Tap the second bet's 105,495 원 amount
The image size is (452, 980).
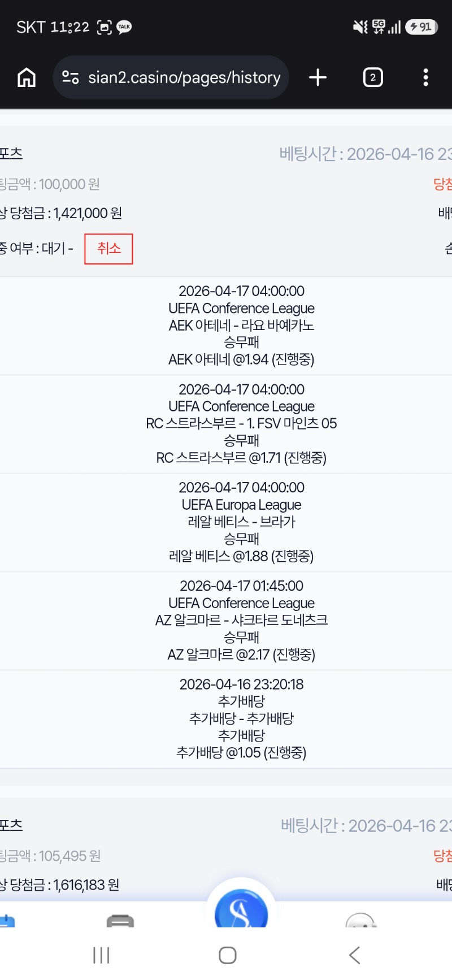click(69, 856)
